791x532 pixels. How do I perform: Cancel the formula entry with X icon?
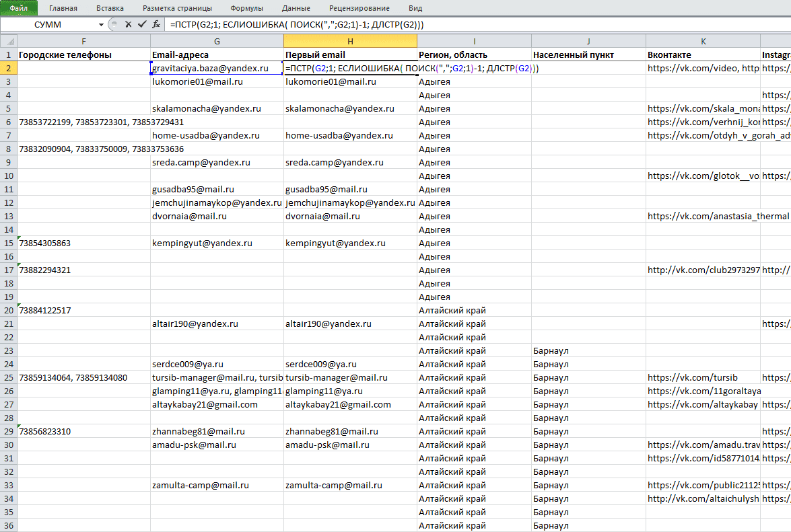coord(128,24)
